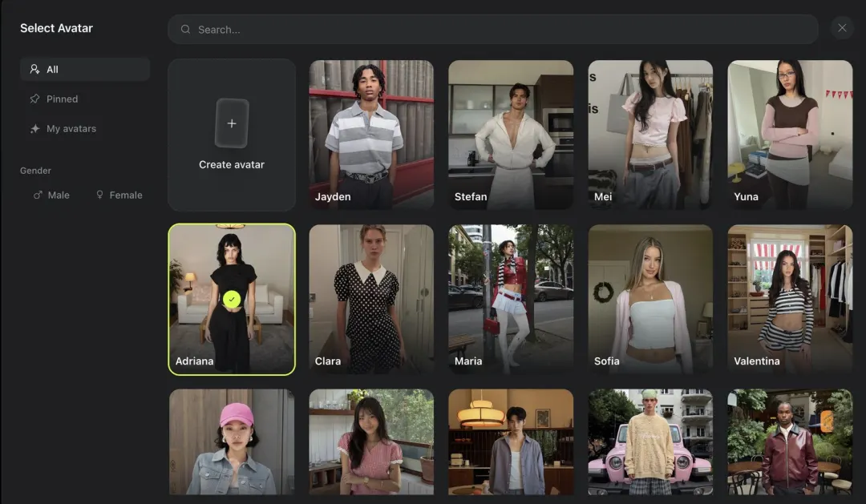The image size is (866, 504).
Task: Choose the Stefan avatar
Action: 511,135
